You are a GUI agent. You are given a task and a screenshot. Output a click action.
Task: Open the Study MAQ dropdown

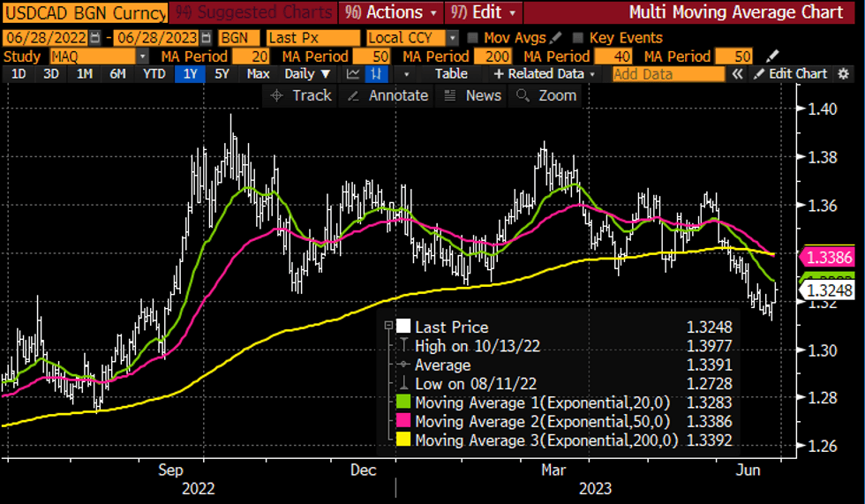click(142, 56)
